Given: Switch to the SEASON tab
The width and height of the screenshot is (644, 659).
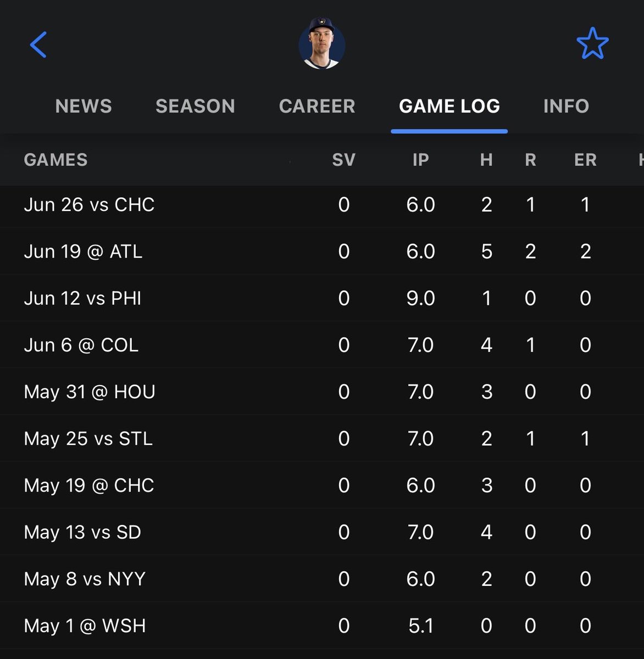Looking at the screenshot, I should (x=195, y=106).
